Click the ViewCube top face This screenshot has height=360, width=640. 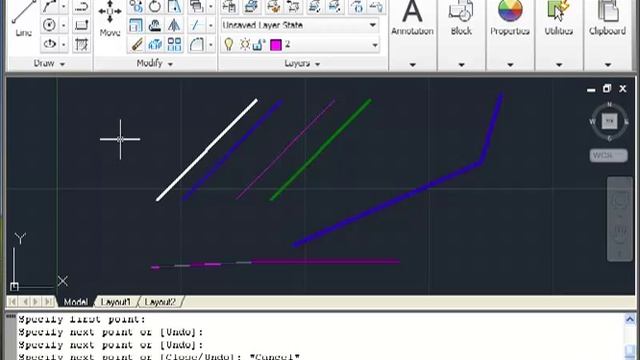click(609, 121)
